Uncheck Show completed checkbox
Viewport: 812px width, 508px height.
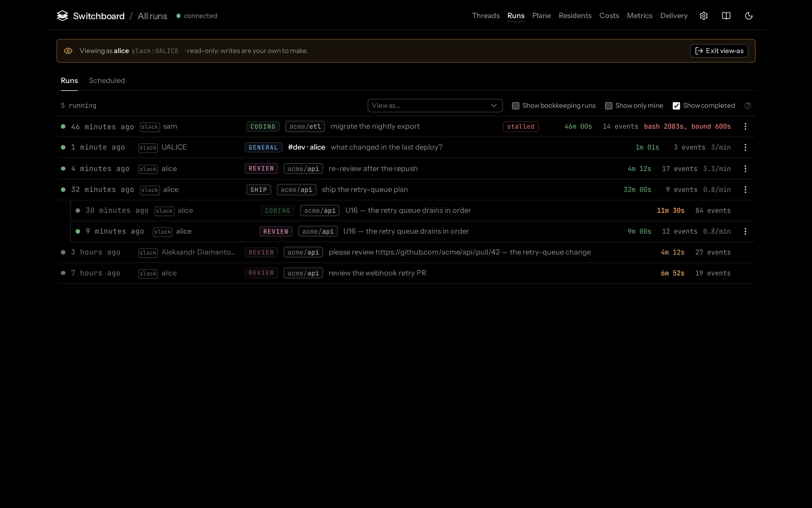tap(676, 106)
